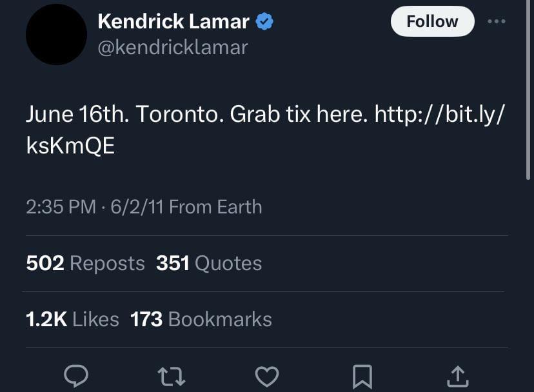Open the share icon for this post

pyautogui.click(x=458, y=377)
